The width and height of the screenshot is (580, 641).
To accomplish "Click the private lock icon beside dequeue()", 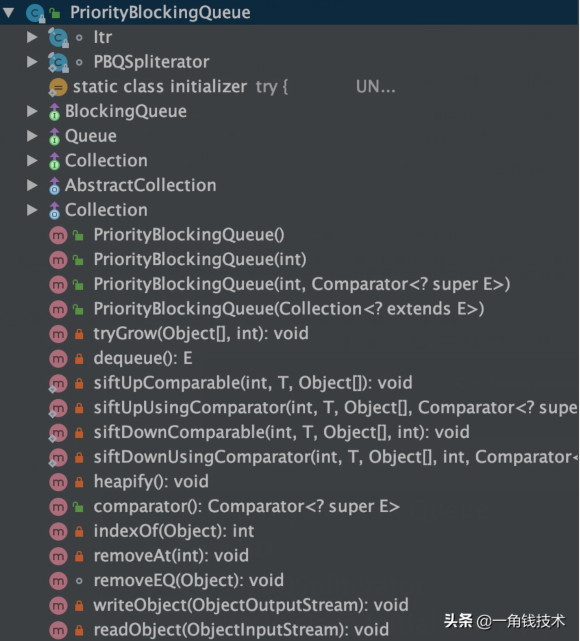I will pos(79,359).
